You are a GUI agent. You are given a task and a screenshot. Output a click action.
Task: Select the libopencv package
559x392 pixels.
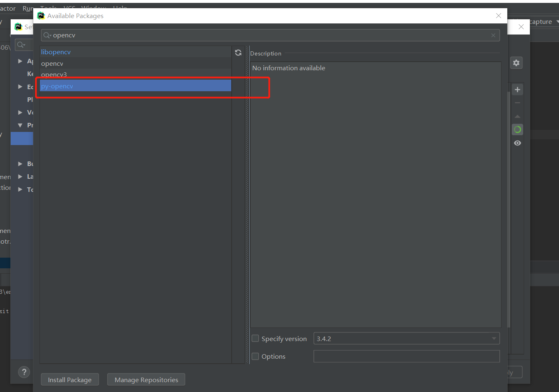(x=136, y=52)
